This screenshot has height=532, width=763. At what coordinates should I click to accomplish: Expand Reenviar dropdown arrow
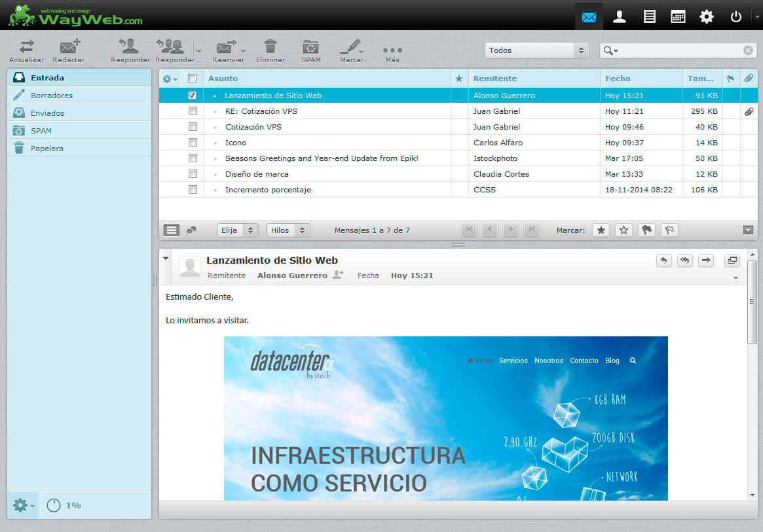pos(243,50)
